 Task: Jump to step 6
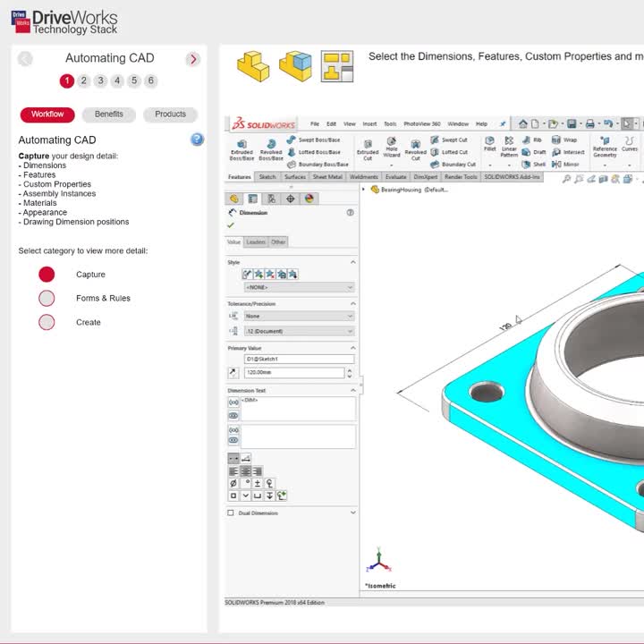point(151,80)
